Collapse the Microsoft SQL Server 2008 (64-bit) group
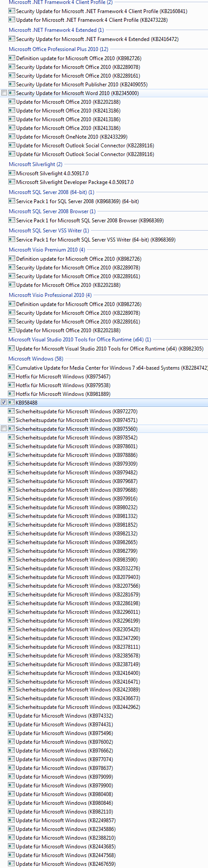Viewport: 208px width, 868px height. [x=52, y=192]
